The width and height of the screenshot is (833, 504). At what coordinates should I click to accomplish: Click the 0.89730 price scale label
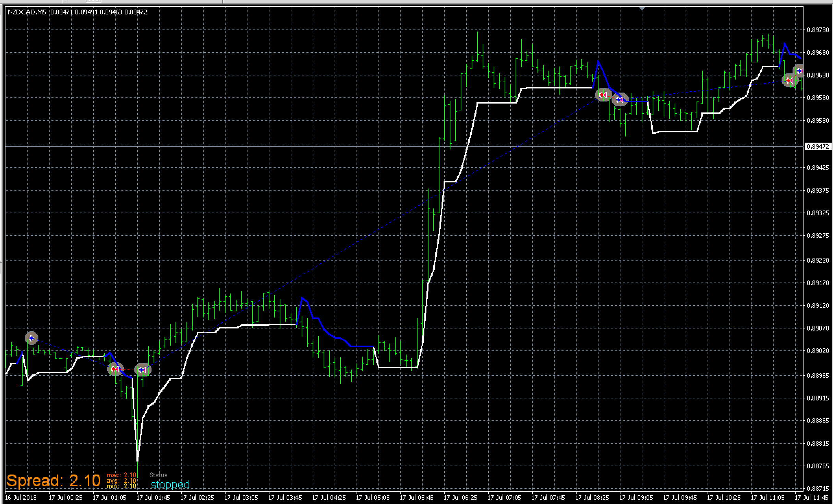pyautogui.click(x=818, y=30)
